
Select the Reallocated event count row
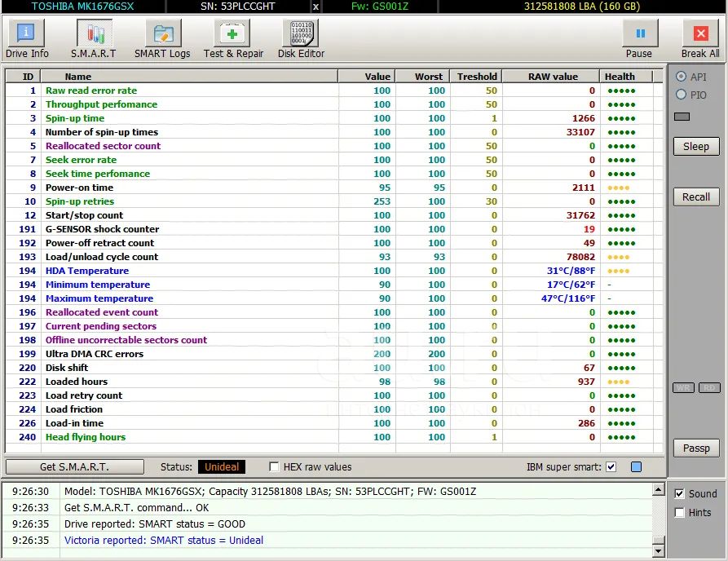[333, 312]
